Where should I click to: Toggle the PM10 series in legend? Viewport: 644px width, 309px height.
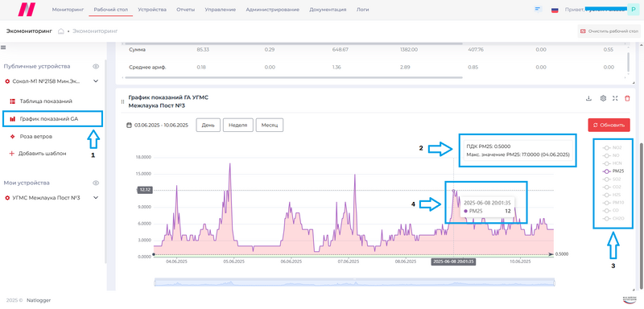tap(613, 203)
